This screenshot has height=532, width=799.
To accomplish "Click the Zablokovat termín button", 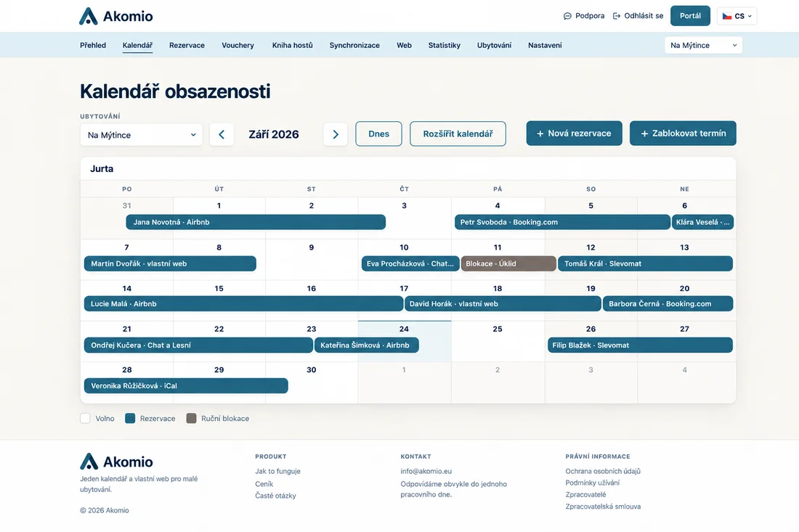I will click(683, 134).
